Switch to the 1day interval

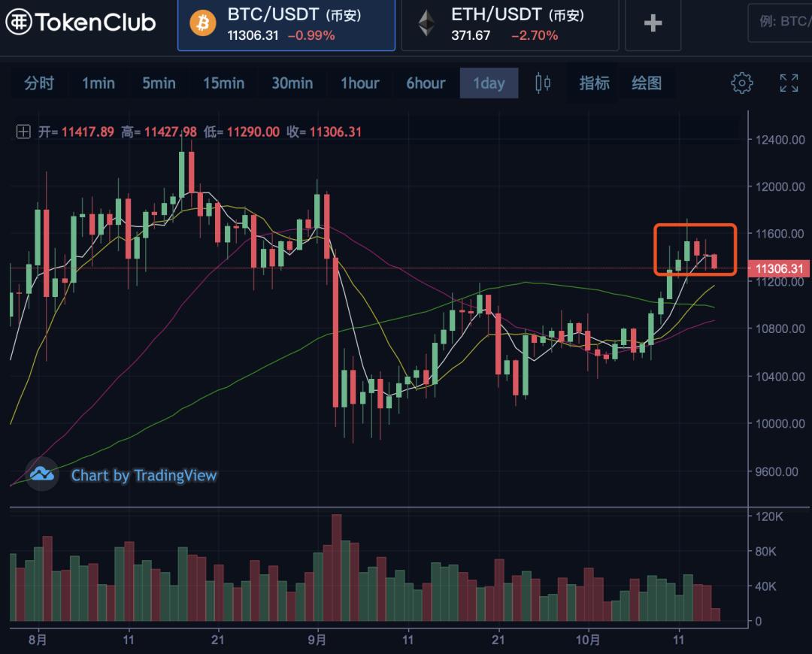pyautogui.click(x=489, y=83)
